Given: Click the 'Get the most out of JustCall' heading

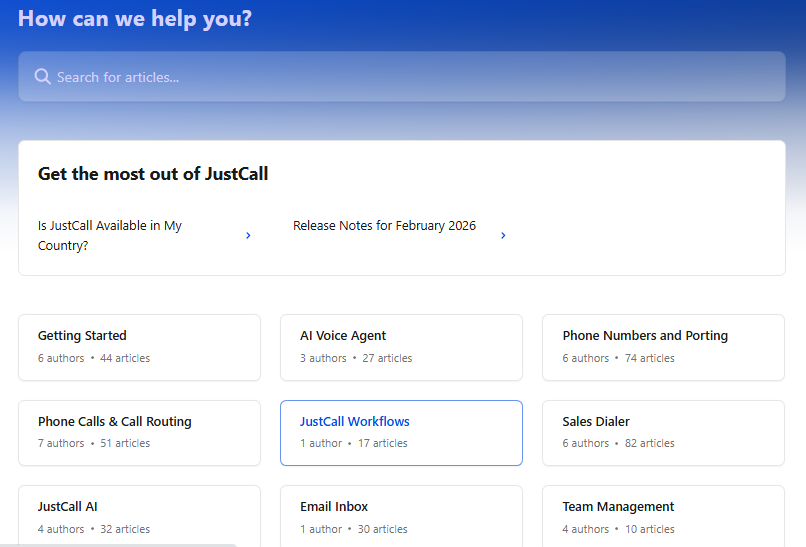Looking at the screenshot, I should point(153,174).
